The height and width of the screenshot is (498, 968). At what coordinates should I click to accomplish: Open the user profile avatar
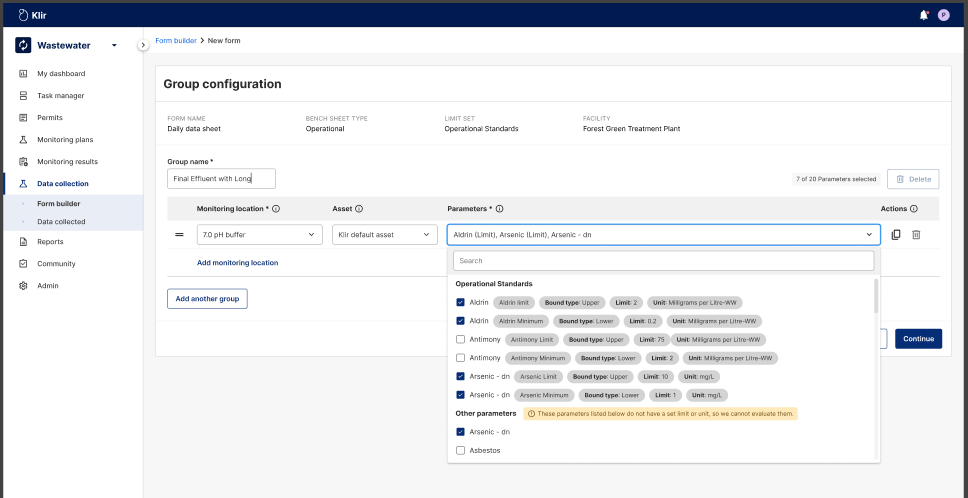(943, 15)
